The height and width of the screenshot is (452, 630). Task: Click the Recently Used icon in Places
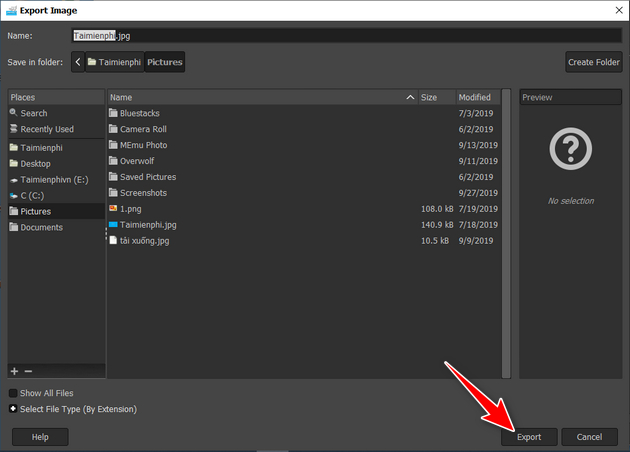[14, 129]
